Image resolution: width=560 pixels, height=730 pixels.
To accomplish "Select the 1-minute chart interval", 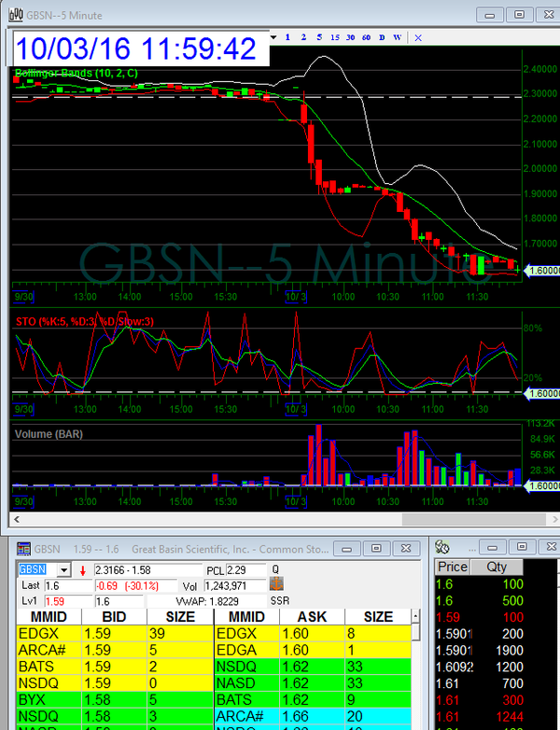I will pyautogui.click(x=288, y=37).
